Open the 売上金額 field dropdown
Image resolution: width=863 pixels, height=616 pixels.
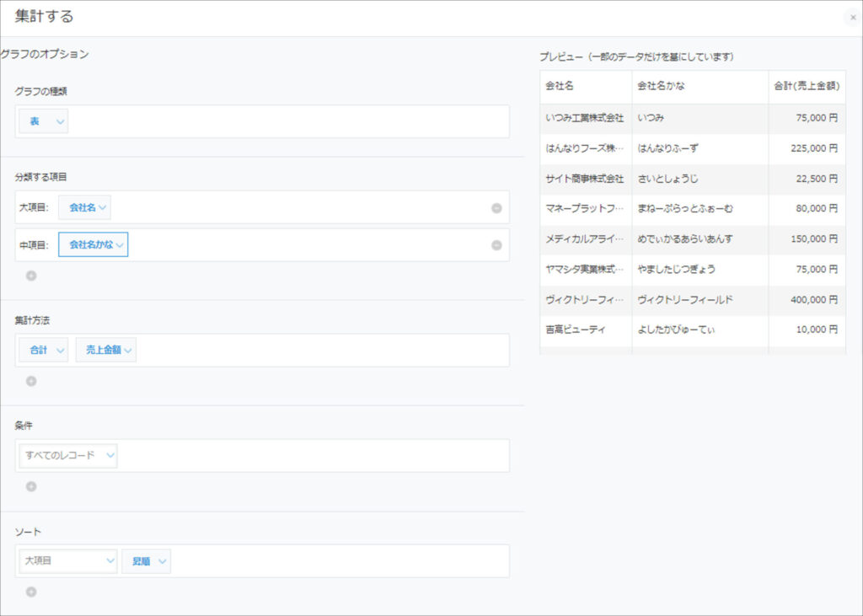[x=106, y=350]
